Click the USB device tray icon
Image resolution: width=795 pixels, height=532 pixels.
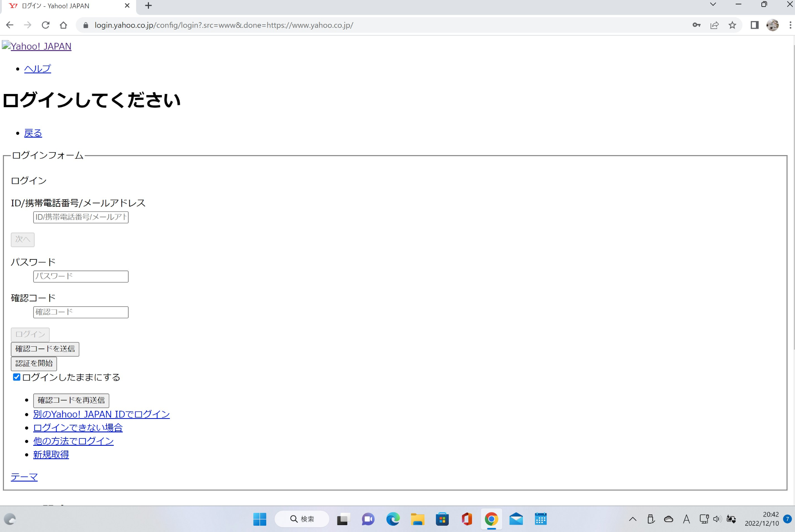pyautogui.click(x=651, y=519)
